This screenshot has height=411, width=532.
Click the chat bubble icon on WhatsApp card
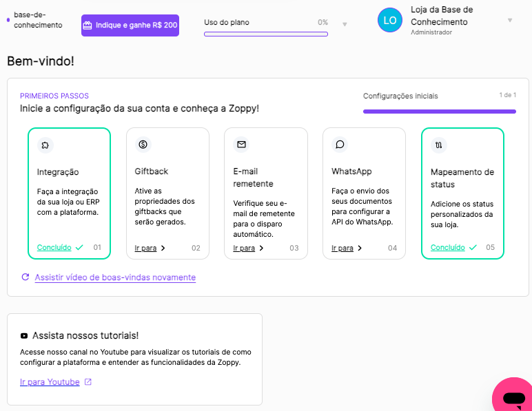[x=340, y=145]
